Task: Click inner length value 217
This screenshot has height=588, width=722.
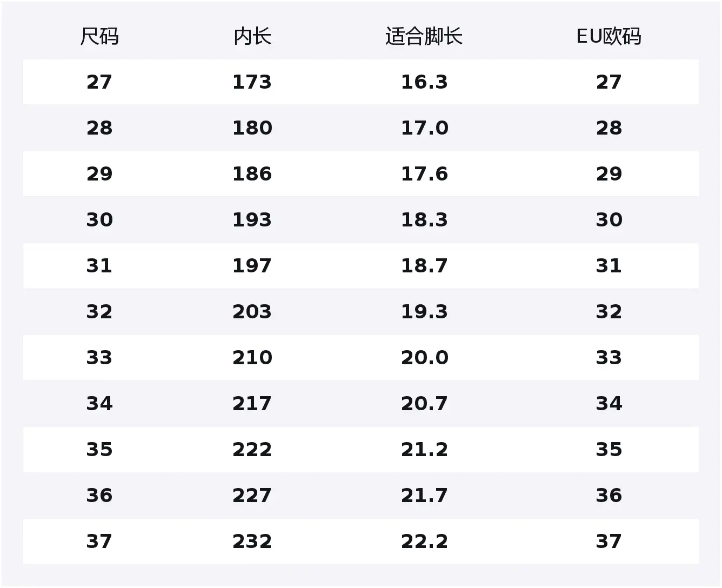Action: point(252,404)
